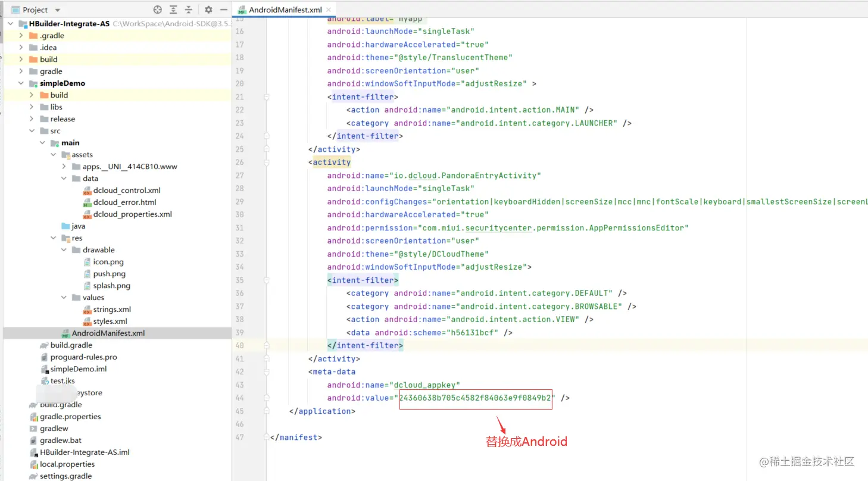This screenshot has width=868, height=481.
Task: Click "io.dcloud.PandoraEntryActivity" on line 27
Action: (x=466, y=176)
